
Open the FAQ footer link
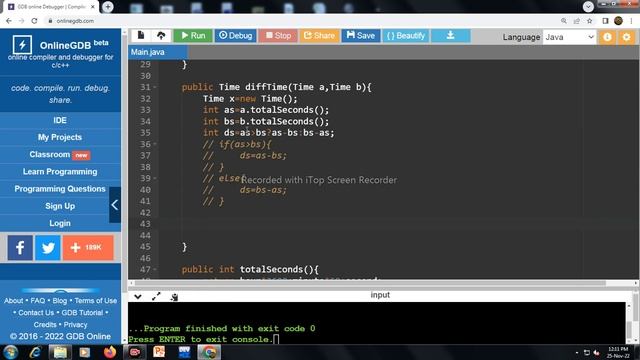pos(38,301)
